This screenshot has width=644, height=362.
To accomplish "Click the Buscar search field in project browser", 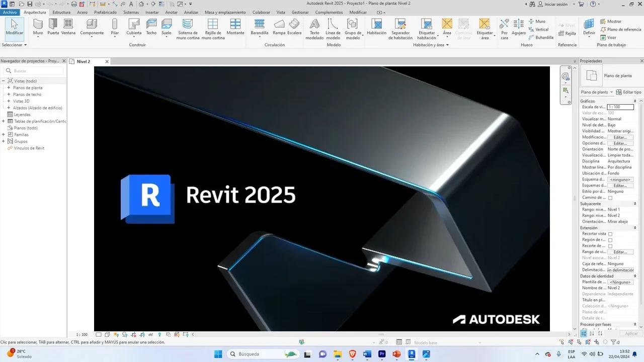I will [x=34, y=70].
